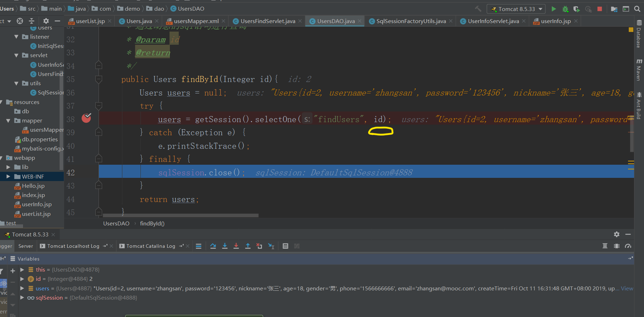Open Project Structure folder icon
The height and width of the screenshot is (317, 644).
point(614,9)
